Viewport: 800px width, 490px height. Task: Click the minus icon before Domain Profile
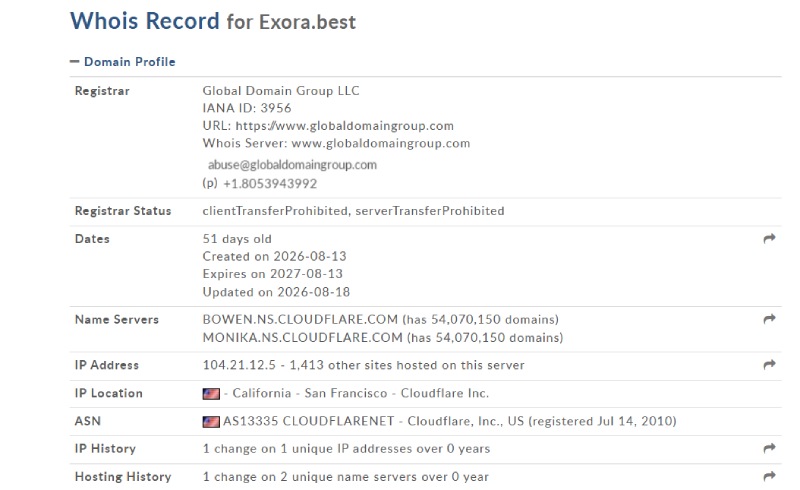coord(74,62)
